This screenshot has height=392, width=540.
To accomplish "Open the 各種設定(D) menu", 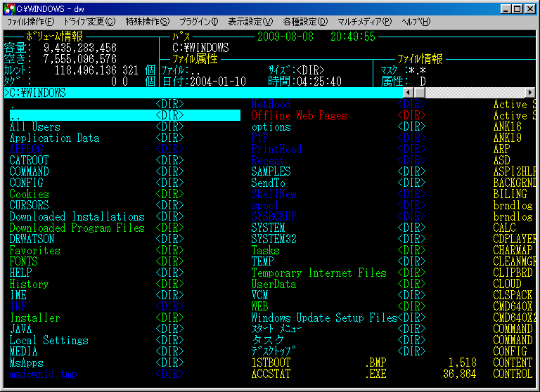I will pyautogui.click(x=305, y=22).
